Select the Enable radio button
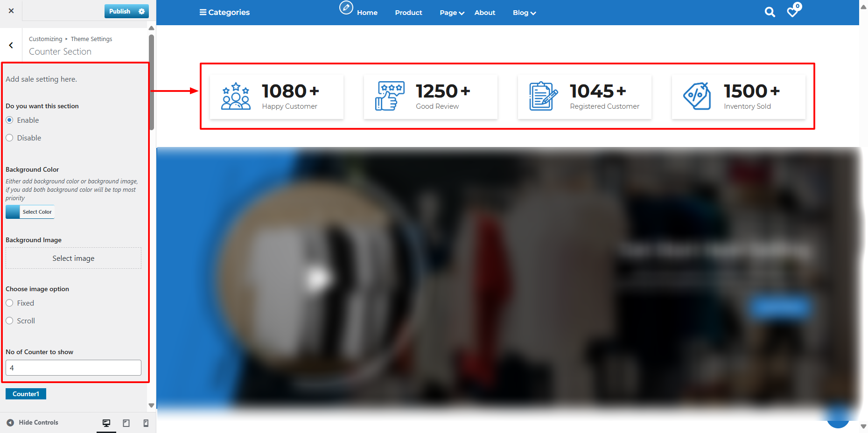This screenshot has height=433, width=868. [x=9, y=120]
